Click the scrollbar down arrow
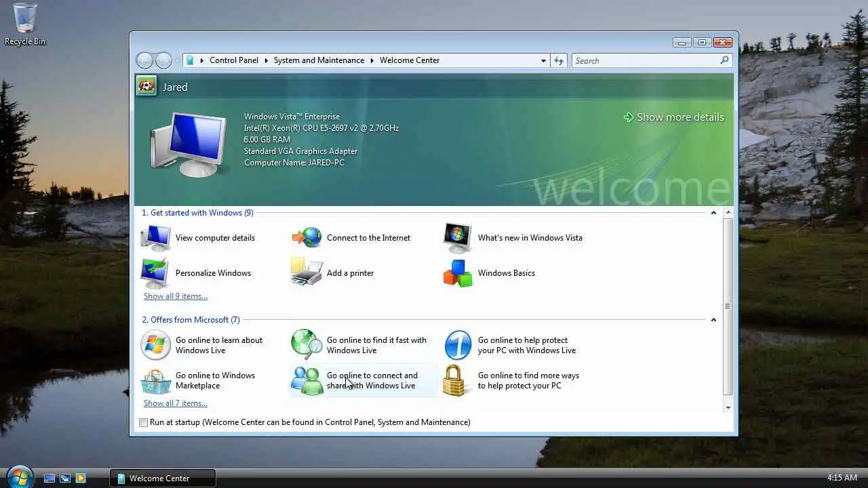Screen dimensions: 868x488 pyautogui.click(x=728, y=407)
